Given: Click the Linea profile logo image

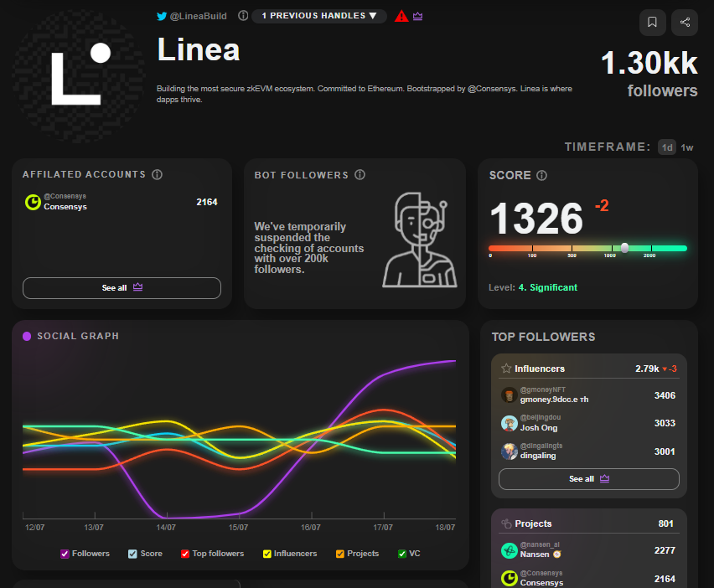Looking at the screenshot, I should [78, 75].
